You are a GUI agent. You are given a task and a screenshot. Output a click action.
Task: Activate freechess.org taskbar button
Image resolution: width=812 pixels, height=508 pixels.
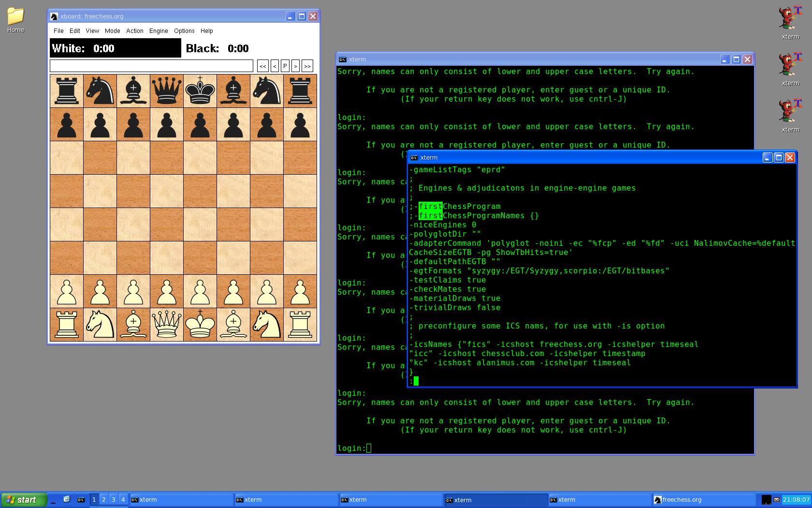(704, 500)
